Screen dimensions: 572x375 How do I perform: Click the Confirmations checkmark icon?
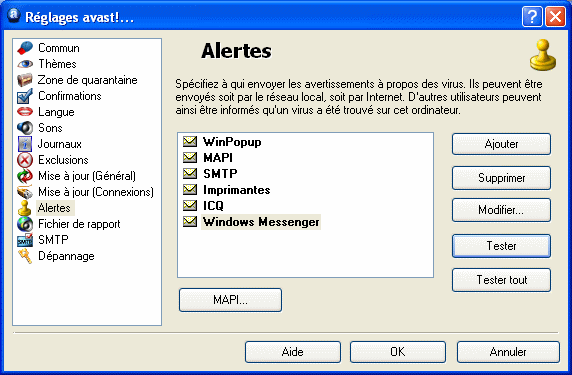[25, 96]
